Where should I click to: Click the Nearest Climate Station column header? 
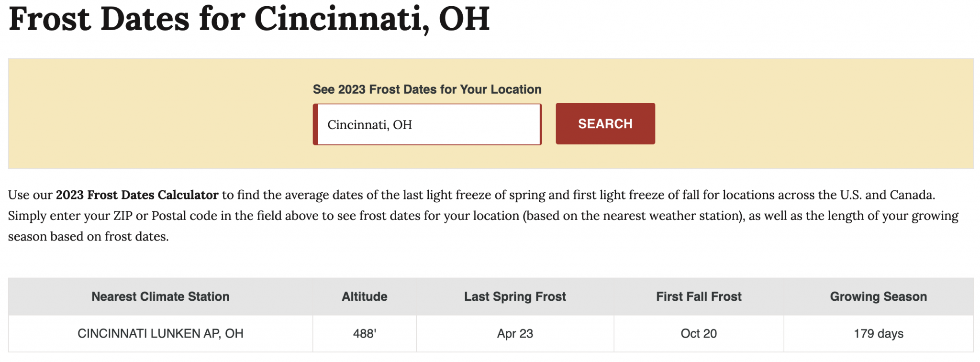(160, 296)
